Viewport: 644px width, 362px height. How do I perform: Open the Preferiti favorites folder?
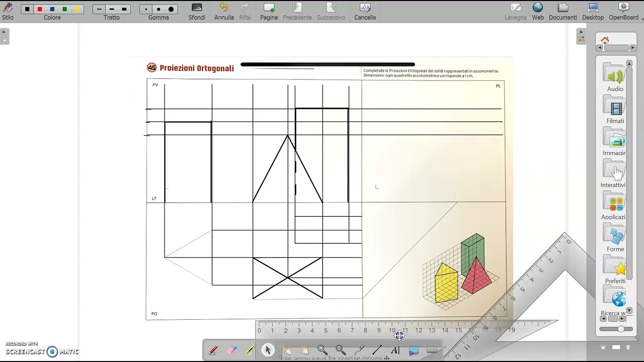(x=615, y=270)
